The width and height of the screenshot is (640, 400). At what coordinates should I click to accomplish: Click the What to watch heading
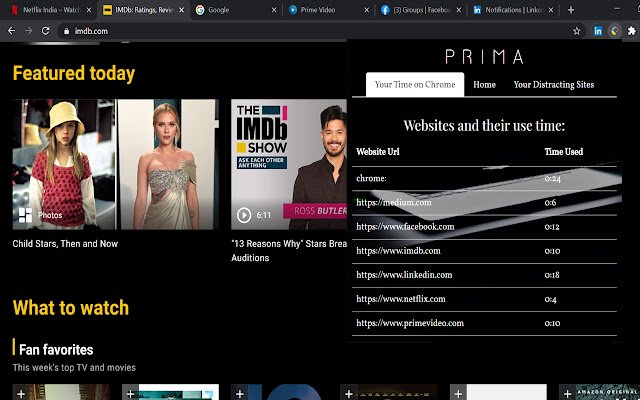coord(71,308)
